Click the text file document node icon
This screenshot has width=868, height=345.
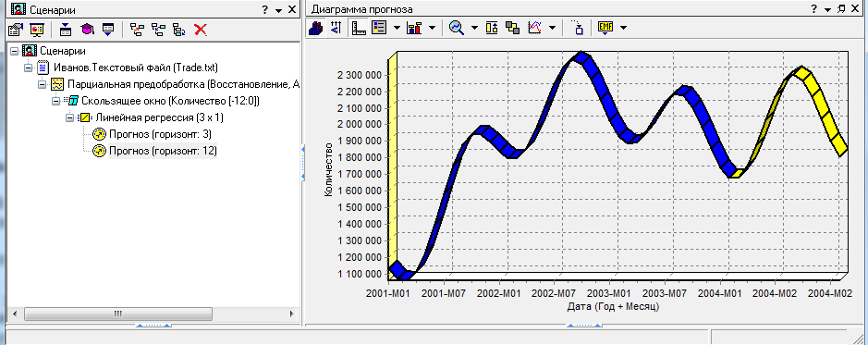coord(43,68)
